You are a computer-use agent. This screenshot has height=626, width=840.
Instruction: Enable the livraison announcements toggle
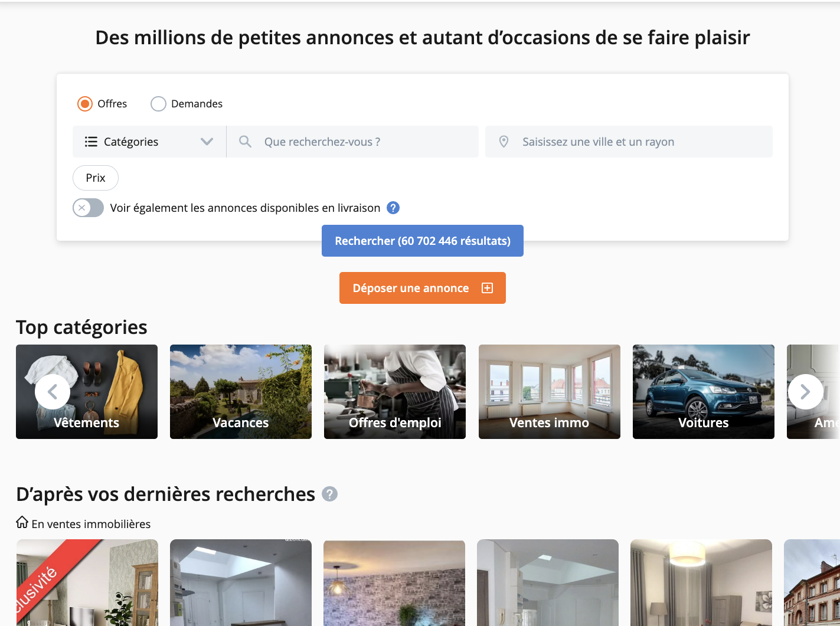tap(88, 208)
